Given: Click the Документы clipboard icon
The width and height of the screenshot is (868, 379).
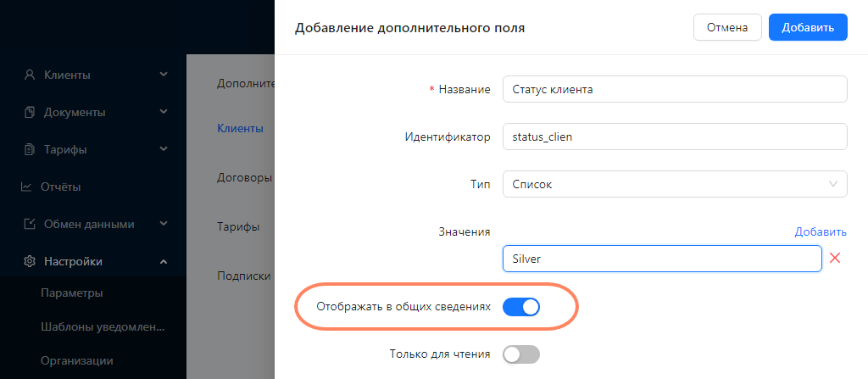Looking at the screenshot, I should [x=30, y=113].
